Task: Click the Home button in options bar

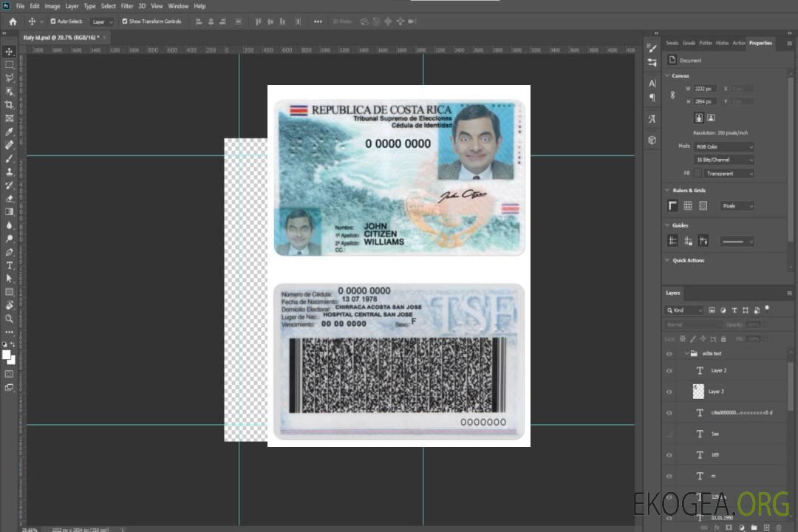Action: pos(13,21)
